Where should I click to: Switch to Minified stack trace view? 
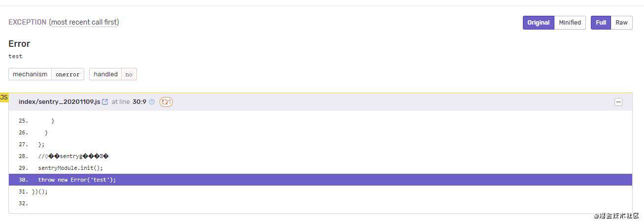[570, 23]
